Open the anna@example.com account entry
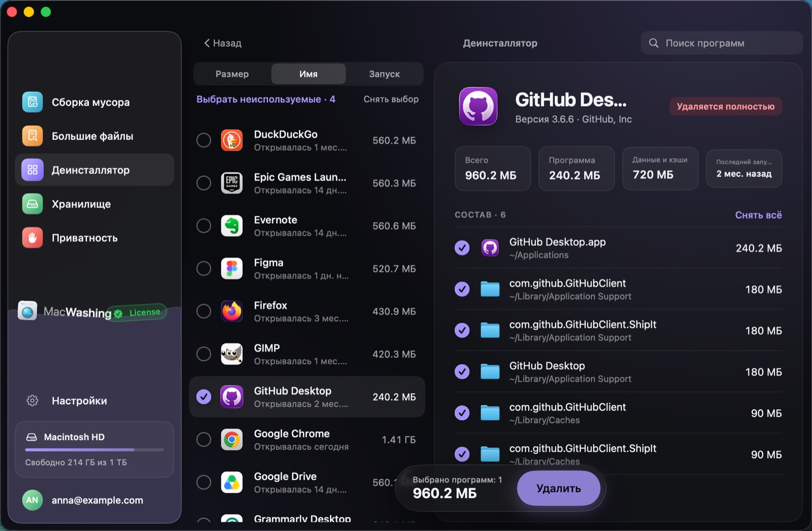 [94, 500]
